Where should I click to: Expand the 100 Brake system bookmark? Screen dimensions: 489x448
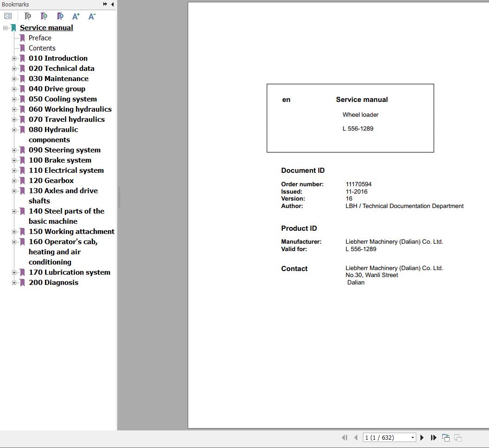(x=14, y=160)
